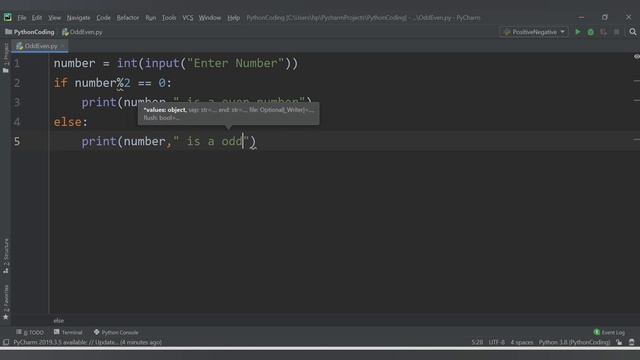Click the "Enter Number" string on line 1

236,63
